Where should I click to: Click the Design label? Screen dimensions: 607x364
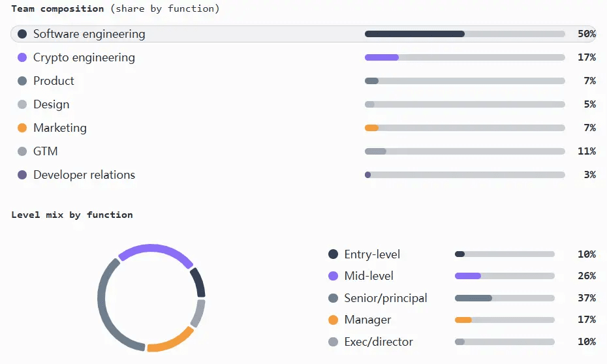point(51,104)
